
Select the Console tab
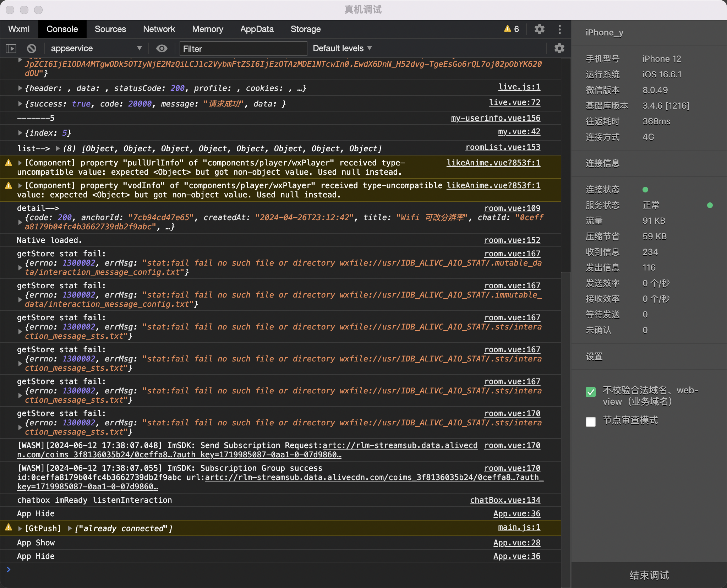click(62, 29)
